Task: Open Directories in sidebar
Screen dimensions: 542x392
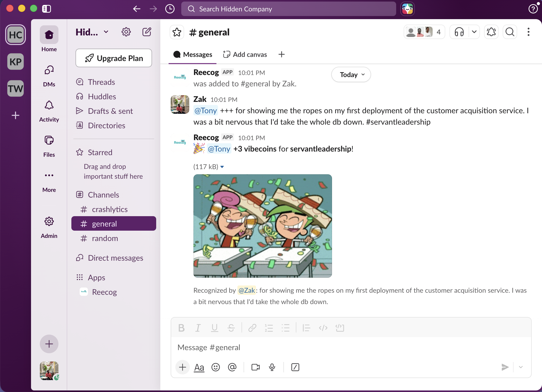Action: [114, 125]
